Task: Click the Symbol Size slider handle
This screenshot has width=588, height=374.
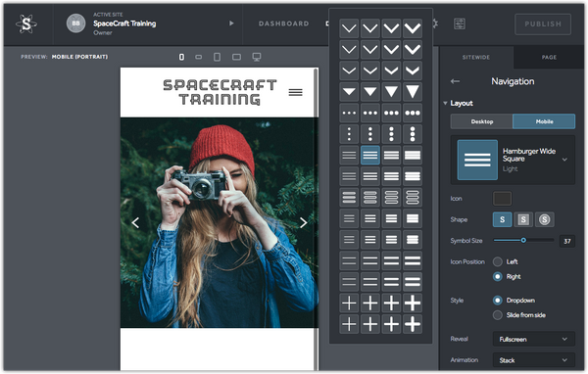Action: click(x=523, y=240)
